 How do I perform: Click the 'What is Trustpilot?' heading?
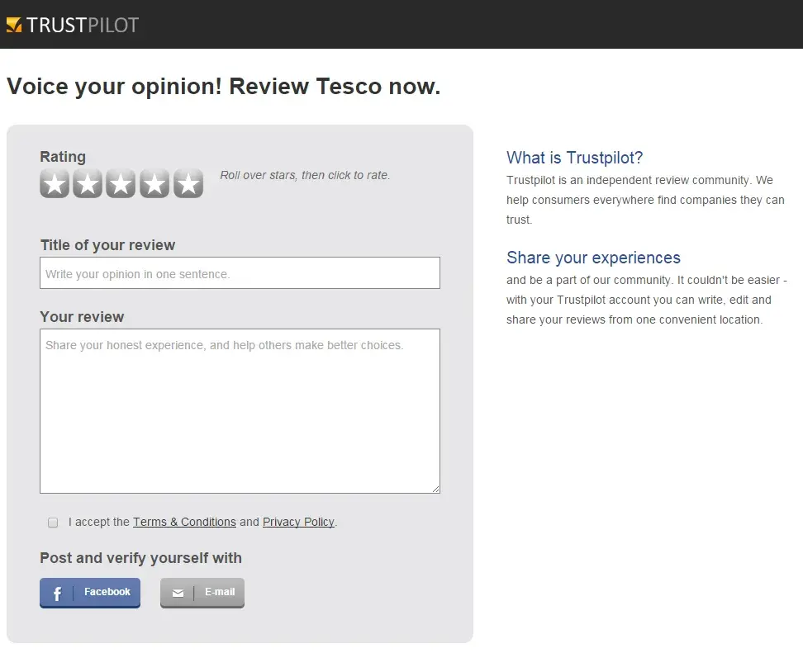(574, 158)
